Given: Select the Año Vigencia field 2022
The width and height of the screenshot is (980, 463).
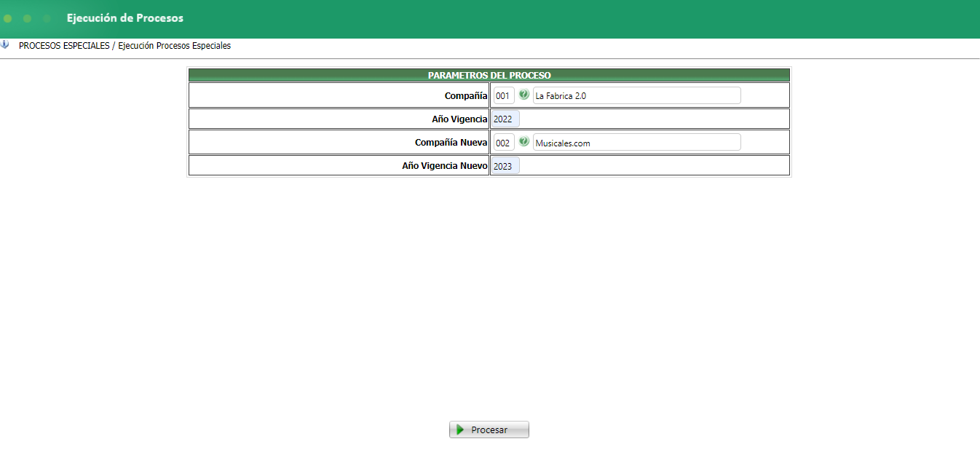Looking at the screenshot, I should coord(505,119).
